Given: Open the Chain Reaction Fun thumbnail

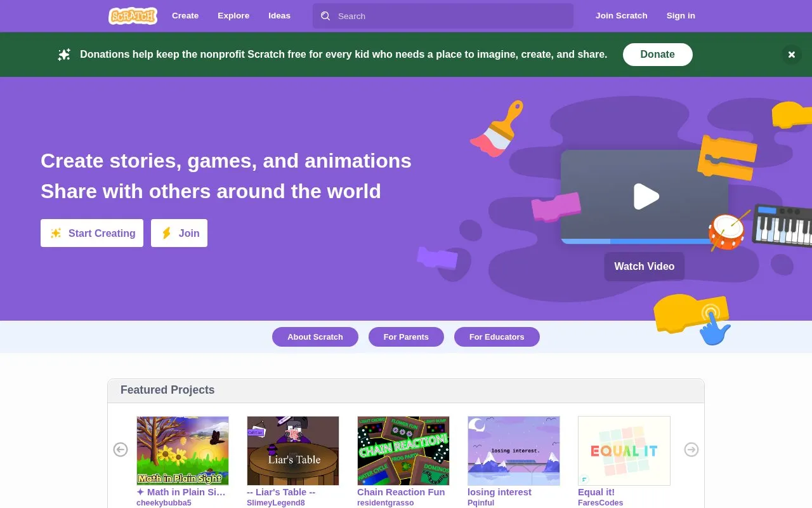Looking at the screenshot, I should click(403, 451).
